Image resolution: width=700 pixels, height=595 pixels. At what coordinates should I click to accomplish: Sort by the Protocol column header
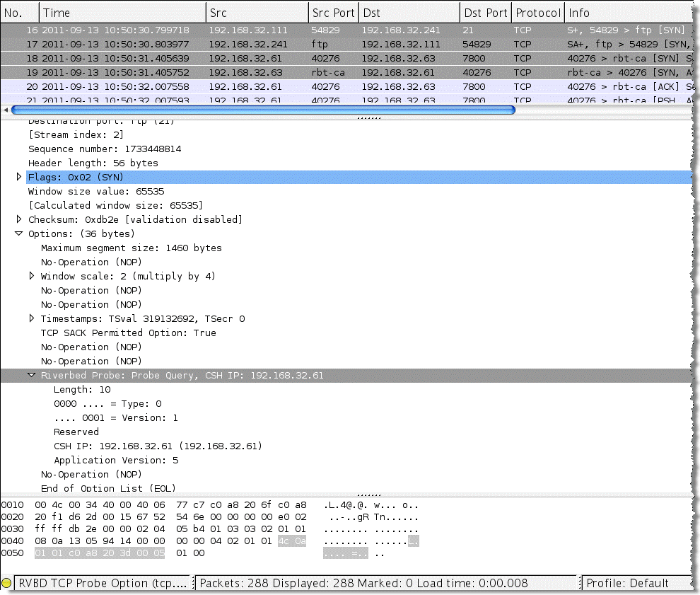pos(537,13)
